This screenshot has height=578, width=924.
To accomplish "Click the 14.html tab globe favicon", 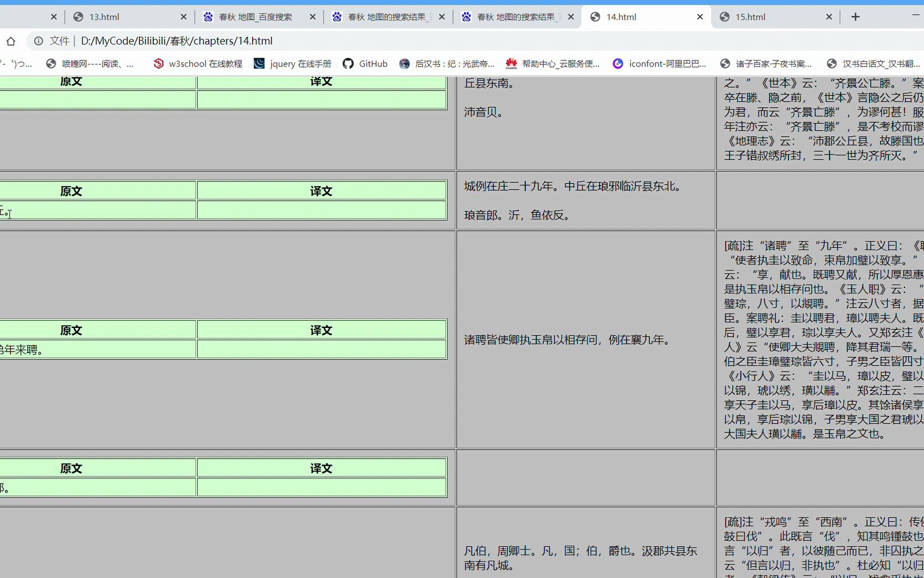I will [595, 17].
